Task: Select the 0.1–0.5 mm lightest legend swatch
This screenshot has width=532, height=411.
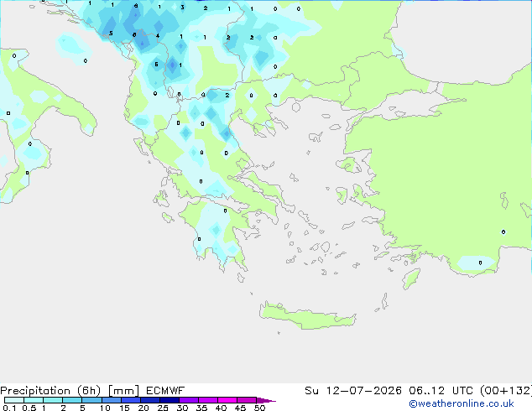Action: click(14, 400)
